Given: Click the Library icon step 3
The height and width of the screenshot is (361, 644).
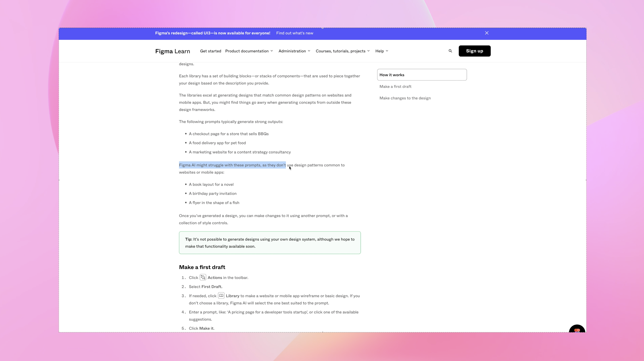Looking at the screenshot, I should coord(221,296).
